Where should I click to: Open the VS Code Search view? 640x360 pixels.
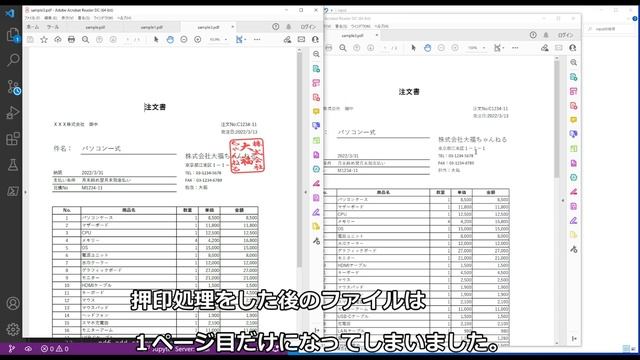[13, 60]
